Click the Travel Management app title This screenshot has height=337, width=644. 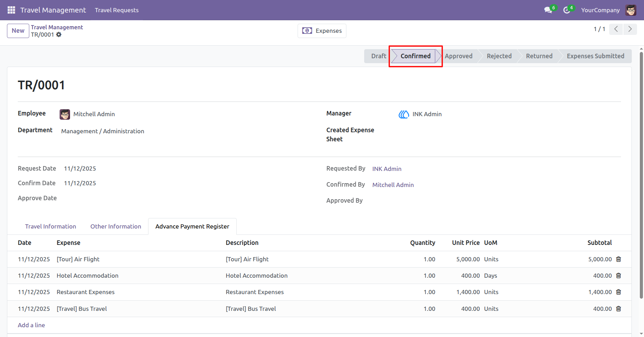coord(53,10)
